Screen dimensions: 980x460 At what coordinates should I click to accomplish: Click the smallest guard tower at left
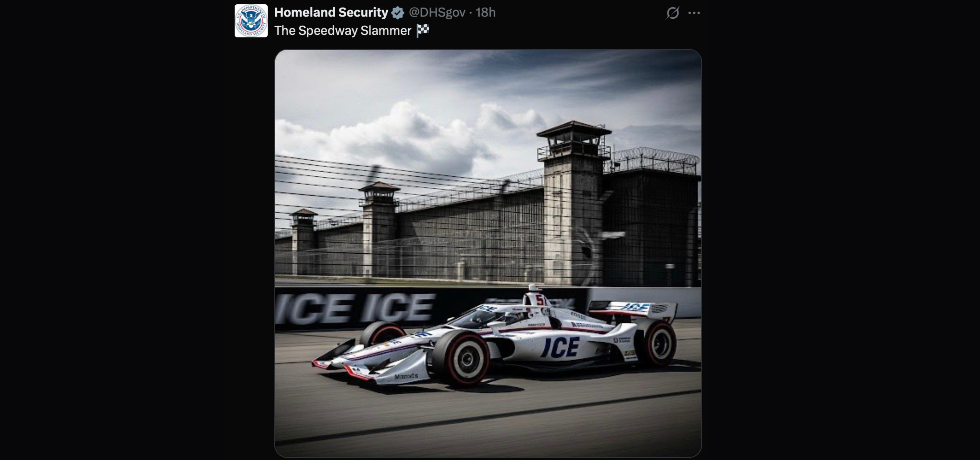coord(303,241)
